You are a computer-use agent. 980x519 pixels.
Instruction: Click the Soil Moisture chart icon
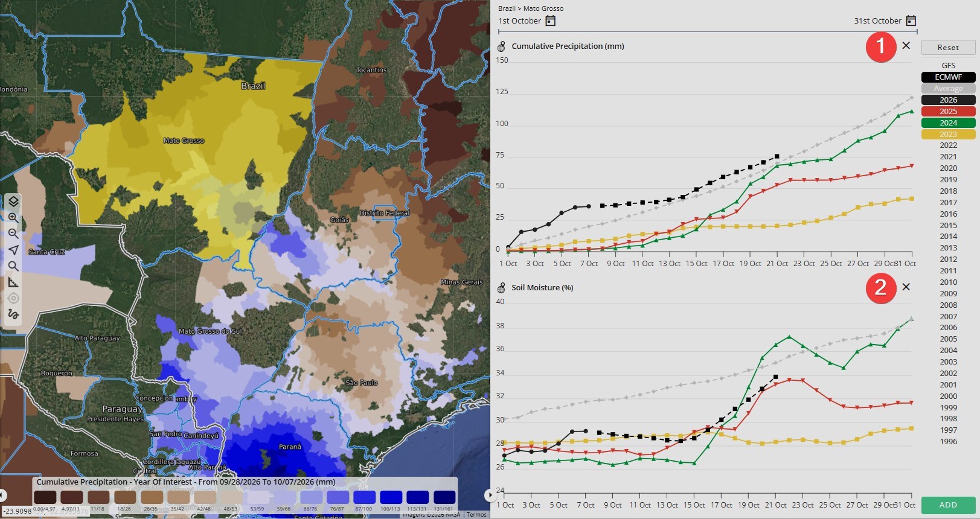point(501,288)
